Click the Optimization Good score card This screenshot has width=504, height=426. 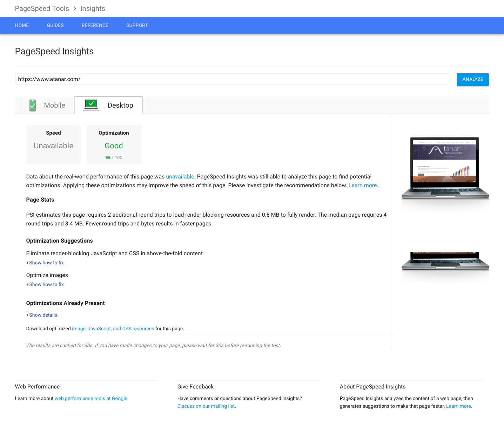coord(114,144)
